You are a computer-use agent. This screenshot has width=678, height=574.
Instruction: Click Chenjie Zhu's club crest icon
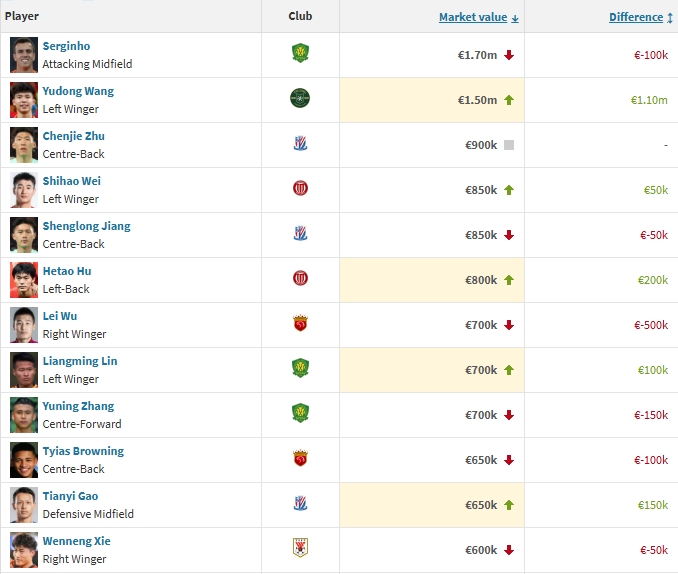click(x=300, y=144)
